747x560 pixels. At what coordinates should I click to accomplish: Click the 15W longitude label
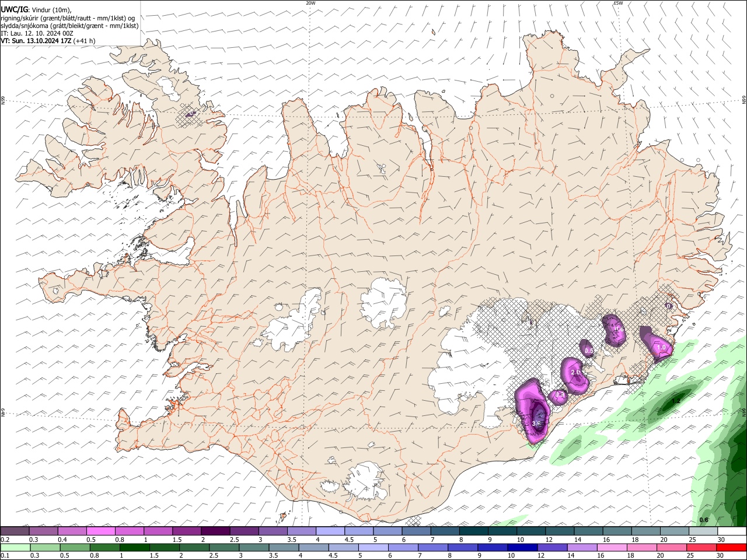point(619,3)
